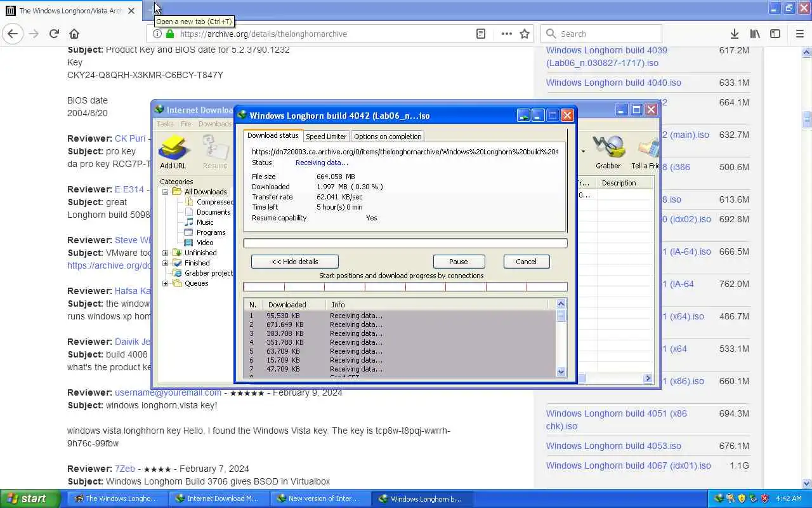Viewport: 812px width, 508px height.
Task: Bookmark this page with the star icon
Action: tap(525, 34)
